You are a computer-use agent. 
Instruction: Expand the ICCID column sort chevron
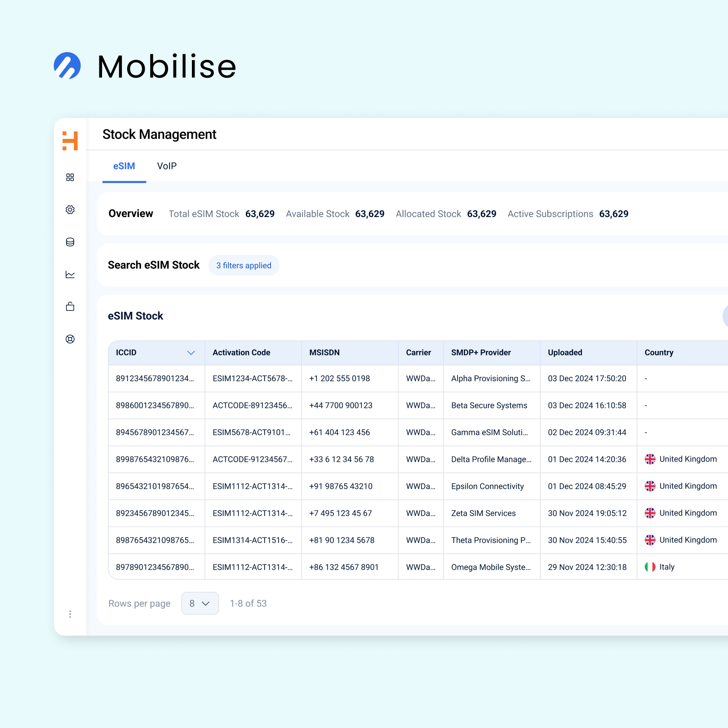(x=191, y=353)
